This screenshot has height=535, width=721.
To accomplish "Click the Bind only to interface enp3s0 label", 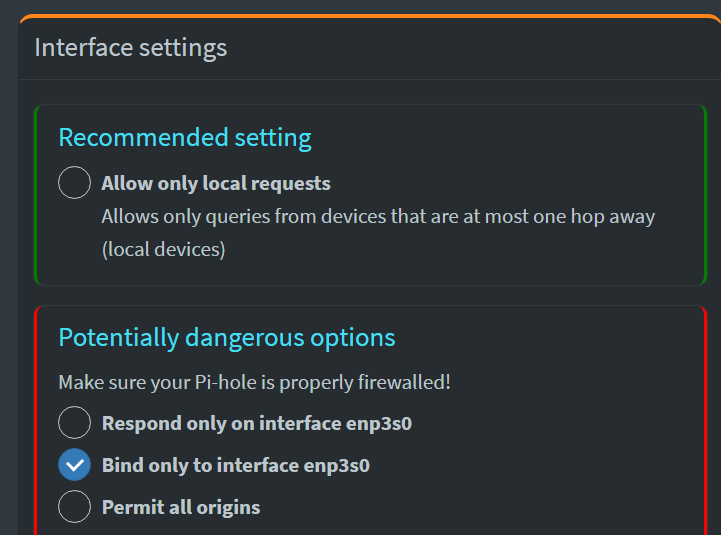I will [235, 465].
